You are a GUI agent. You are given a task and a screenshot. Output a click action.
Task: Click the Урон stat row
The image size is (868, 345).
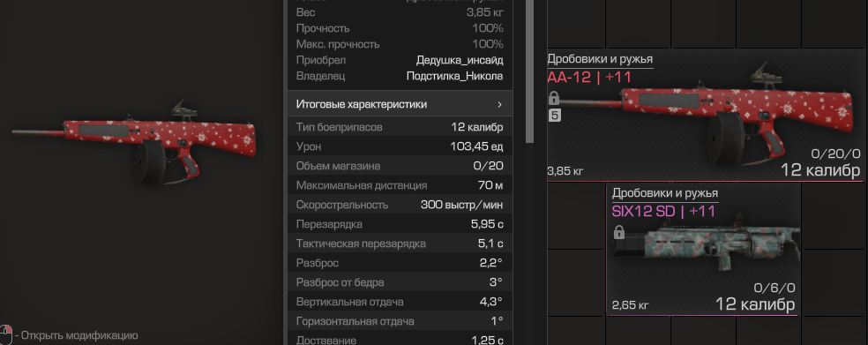400,146
